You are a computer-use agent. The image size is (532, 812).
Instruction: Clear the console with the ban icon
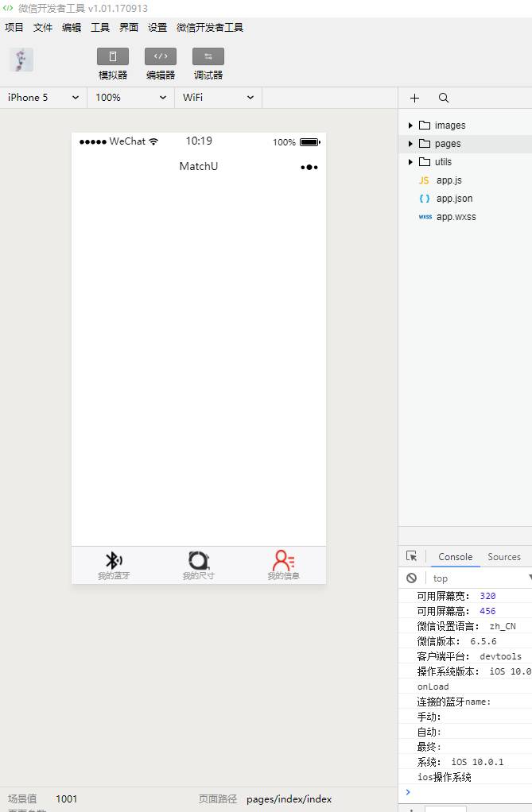(x=412, y=578)
